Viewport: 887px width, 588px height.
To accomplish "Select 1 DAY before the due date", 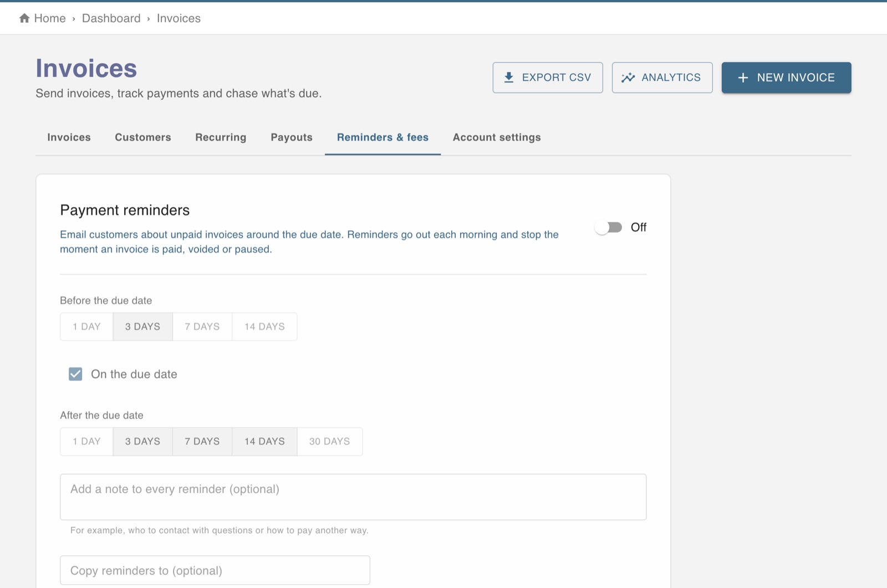I will click(86, 326).
